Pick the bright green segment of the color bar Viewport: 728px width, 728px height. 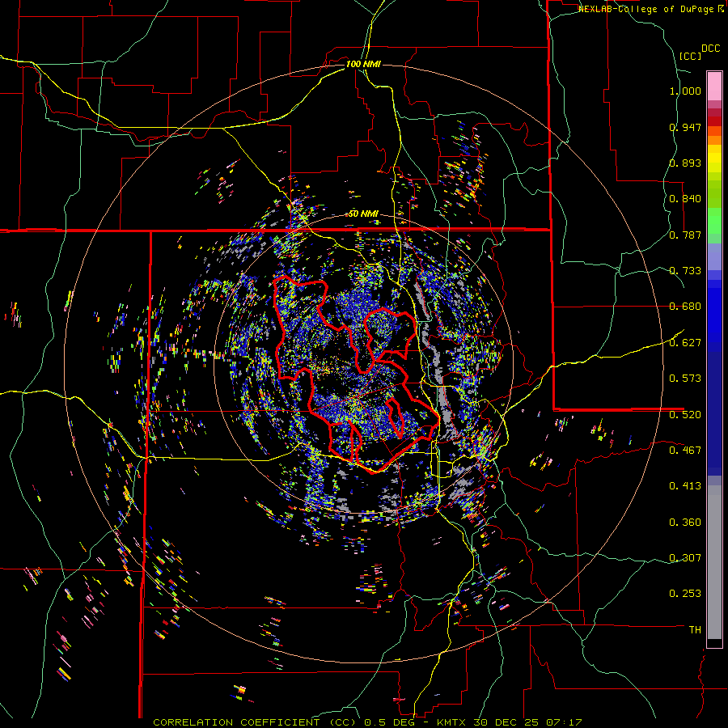(x=714, y=221)
